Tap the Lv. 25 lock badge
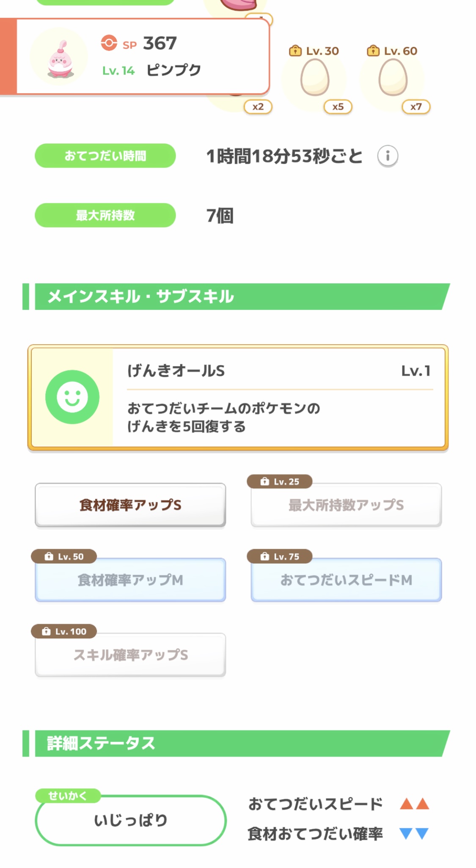Viewport: 476px width, 868px height. pyautogui.click(x=280, y=481)
